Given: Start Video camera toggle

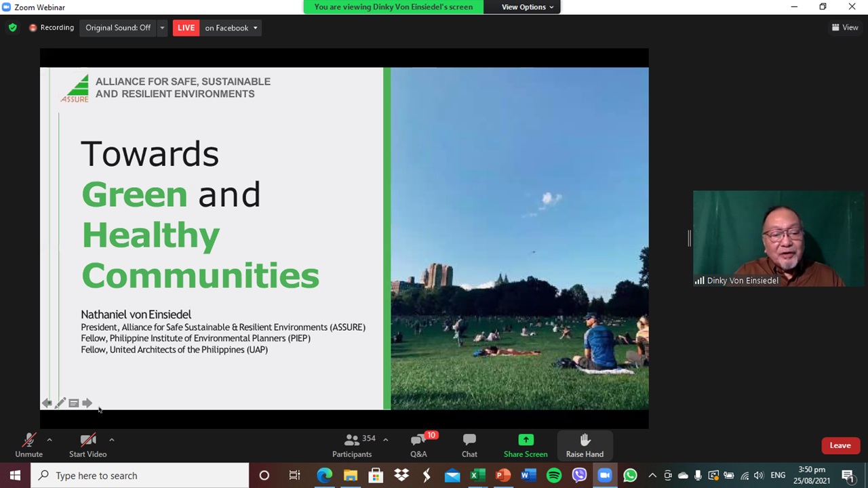Looking at the screenshot, I should 87,445.
